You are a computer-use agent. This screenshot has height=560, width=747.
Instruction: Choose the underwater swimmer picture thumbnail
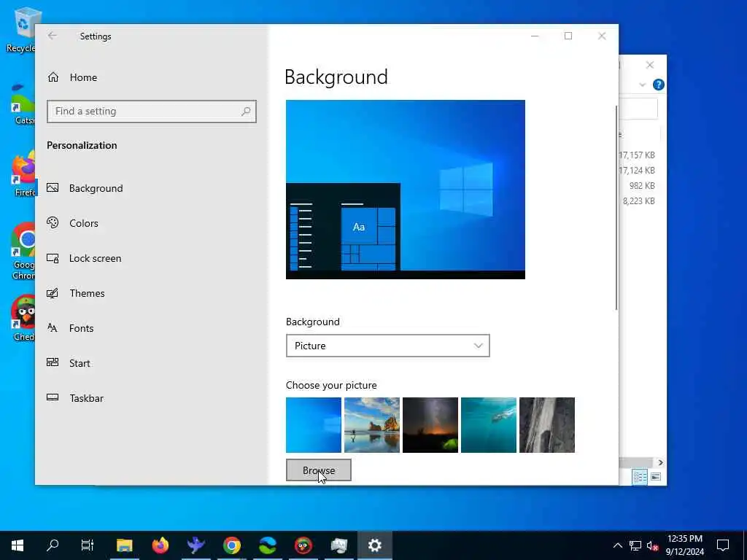point(488,425)
